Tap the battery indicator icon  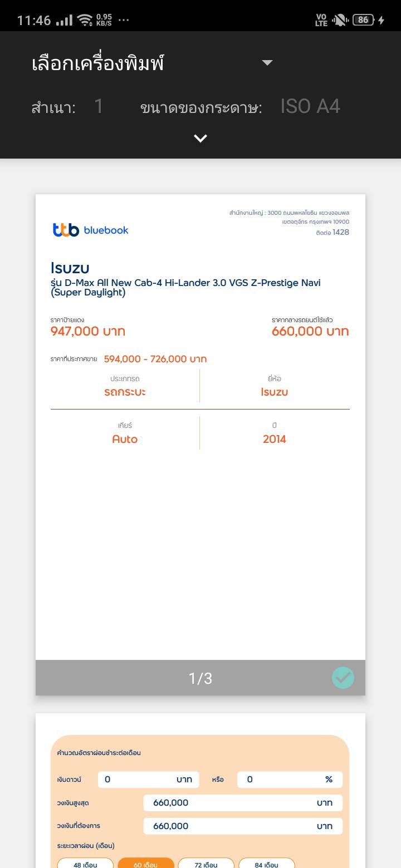[x=363, y=20]
